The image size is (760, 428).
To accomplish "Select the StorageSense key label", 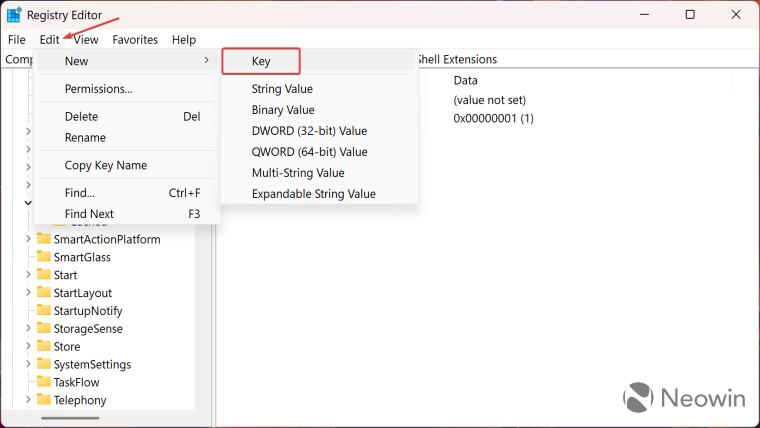I will click(x=88, y=329).
